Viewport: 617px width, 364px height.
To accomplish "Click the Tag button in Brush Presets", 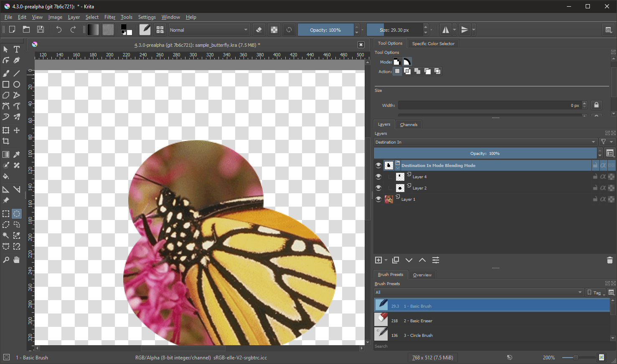I will point(596,293).
